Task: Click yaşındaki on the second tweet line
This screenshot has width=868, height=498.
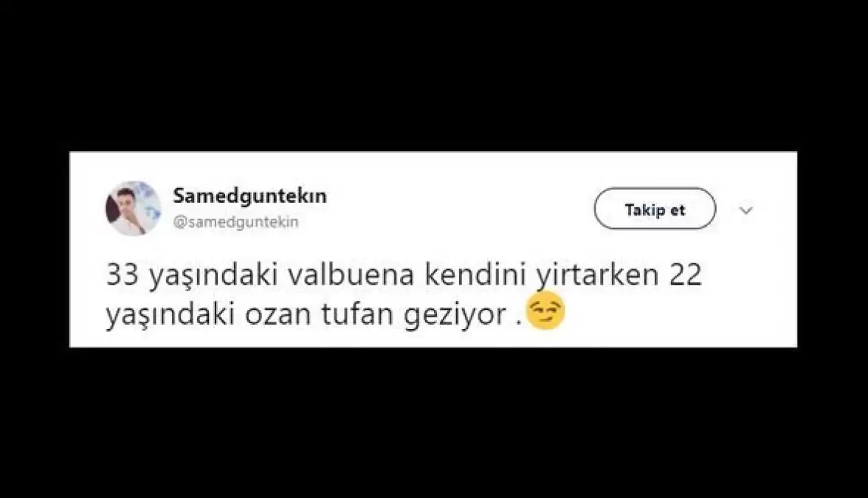Action: coord(171,316)
